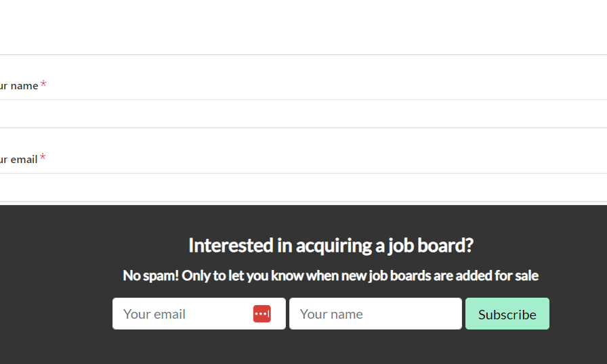The image size is (607, 364).
Task: Click the red asterisk beside the name label
Action: coord(43,85)
